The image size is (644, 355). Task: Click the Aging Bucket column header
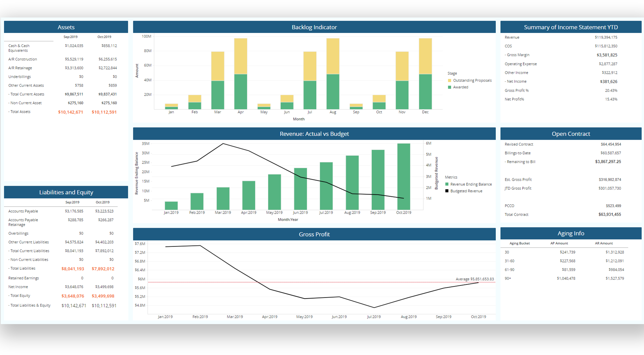click(x=520, y=243)
